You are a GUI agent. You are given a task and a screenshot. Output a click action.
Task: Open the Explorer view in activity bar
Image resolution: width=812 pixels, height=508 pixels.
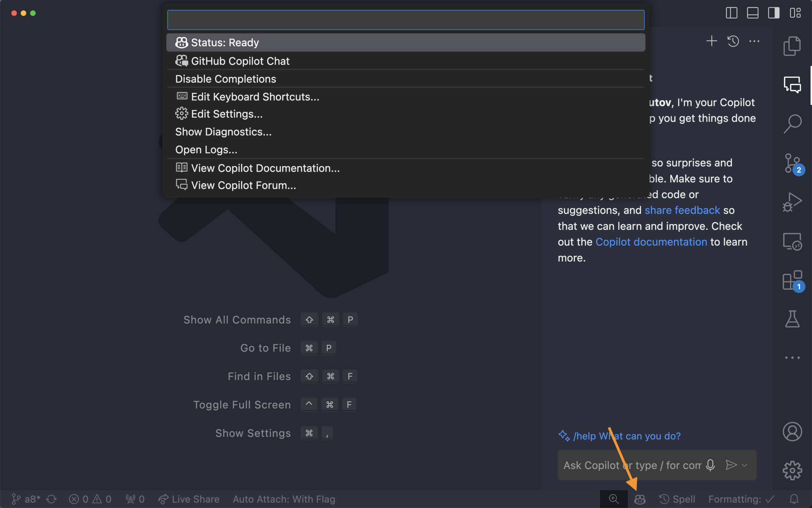[792, 46]
